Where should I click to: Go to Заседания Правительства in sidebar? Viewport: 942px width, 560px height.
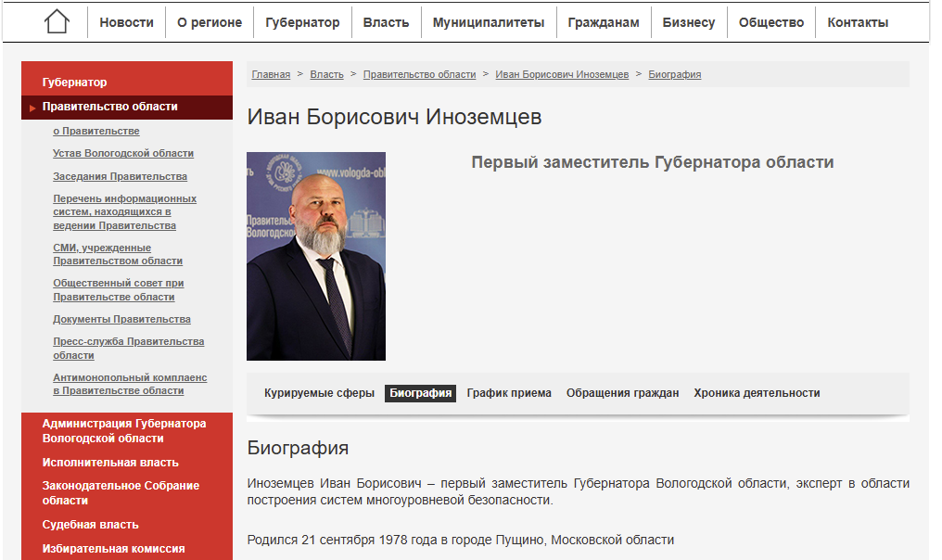click(120, 176)
